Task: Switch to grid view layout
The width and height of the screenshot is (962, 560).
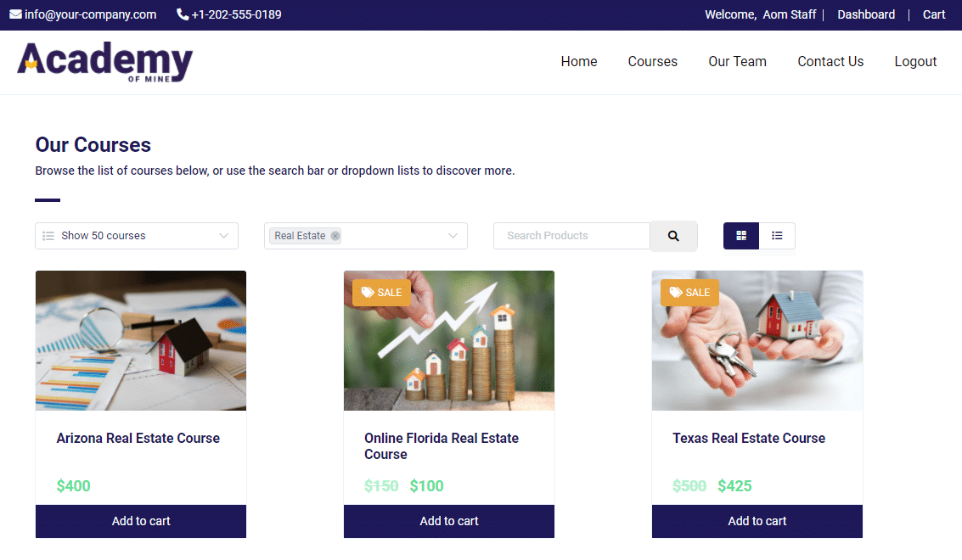Action: pyautogui.click(x=741, y=236)
